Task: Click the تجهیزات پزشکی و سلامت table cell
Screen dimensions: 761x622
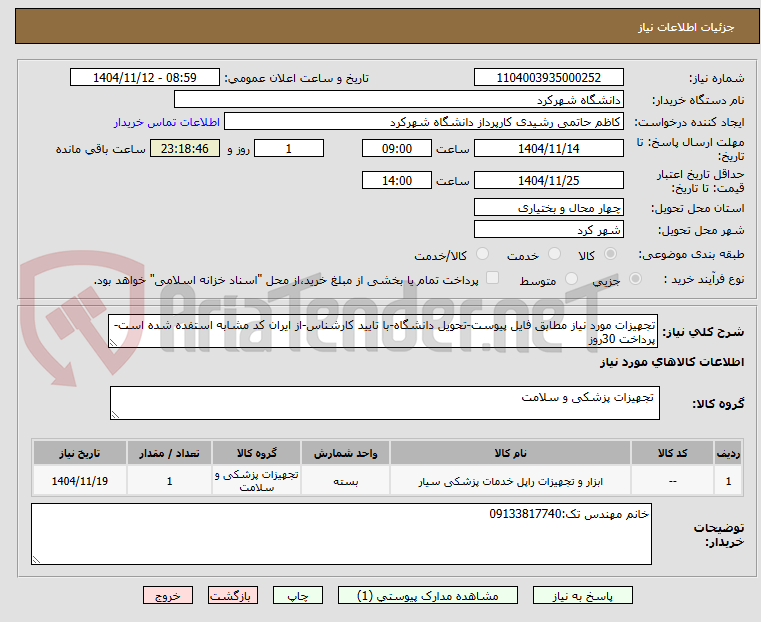Action: (x=256, y=480)
